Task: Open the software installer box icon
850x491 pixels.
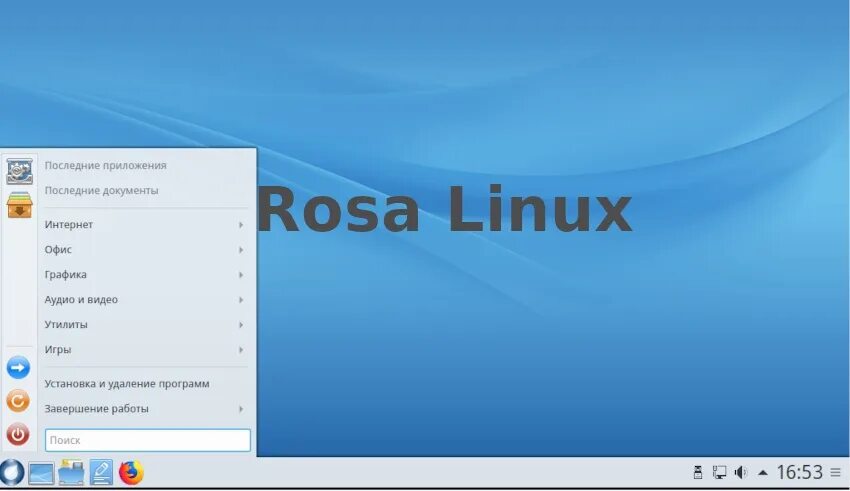Action: tap(20, 205)
